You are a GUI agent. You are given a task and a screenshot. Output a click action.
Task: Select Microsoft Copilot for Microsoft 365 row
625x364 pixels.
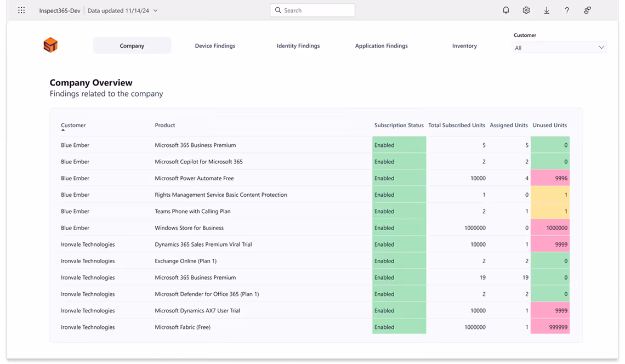[x=315, y=162]
